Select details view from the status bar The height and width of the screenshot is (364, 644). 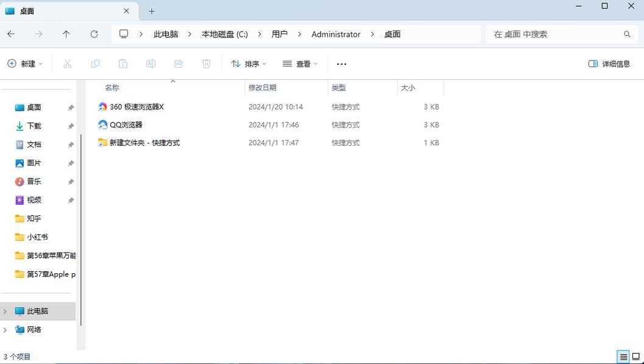[x=623, y=357]
